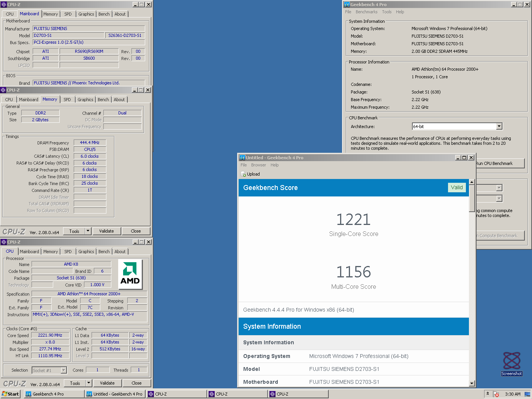Click the 1221 Single-Core Score value

353,220
